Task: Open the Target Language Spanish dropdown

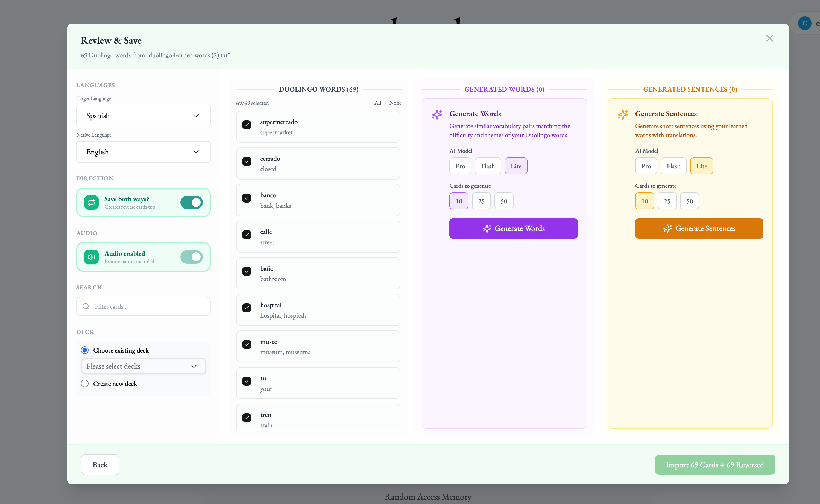Action: tap(143, 116)
